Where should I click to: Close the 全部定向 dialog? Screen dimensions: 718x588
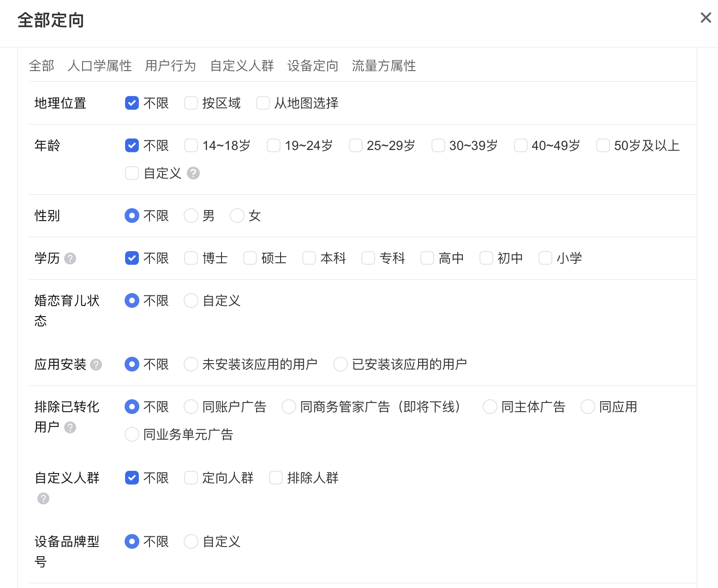[706, 18]
